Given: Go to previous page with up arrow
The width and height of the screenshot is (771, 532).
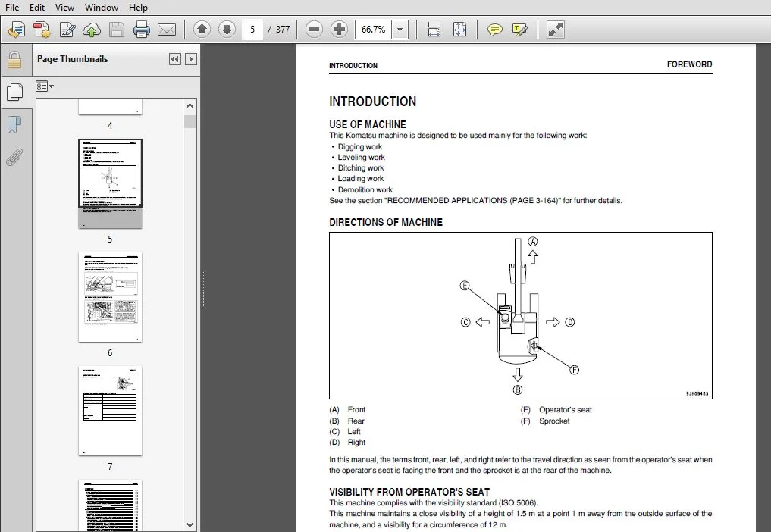Looking at the screenshot, I should click(202, 30).
